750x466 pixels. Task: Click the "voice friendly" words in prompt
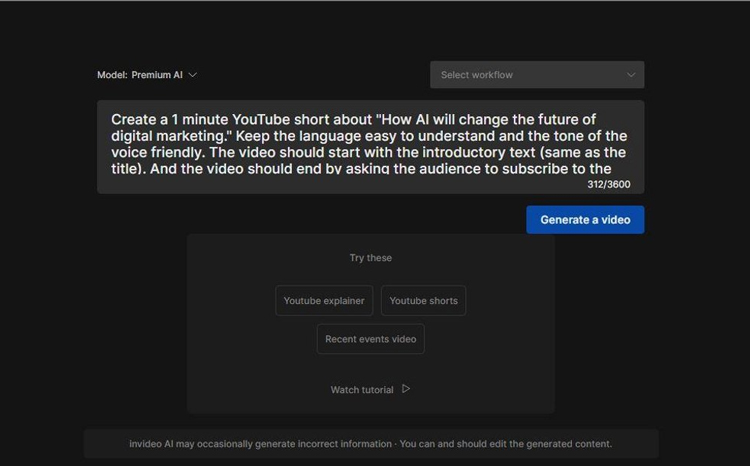pyautogui.click(x=156, y=153)
